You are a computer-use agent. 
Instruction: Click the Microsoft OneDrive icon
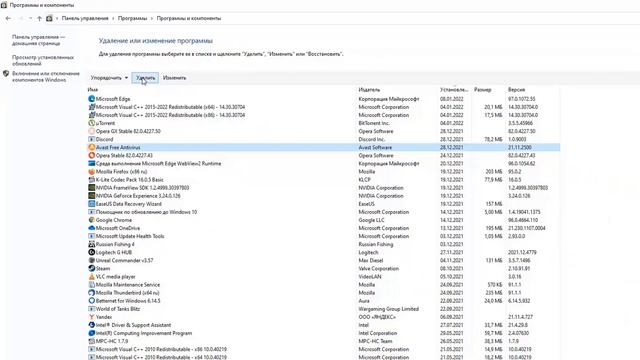tap(91, 228)
